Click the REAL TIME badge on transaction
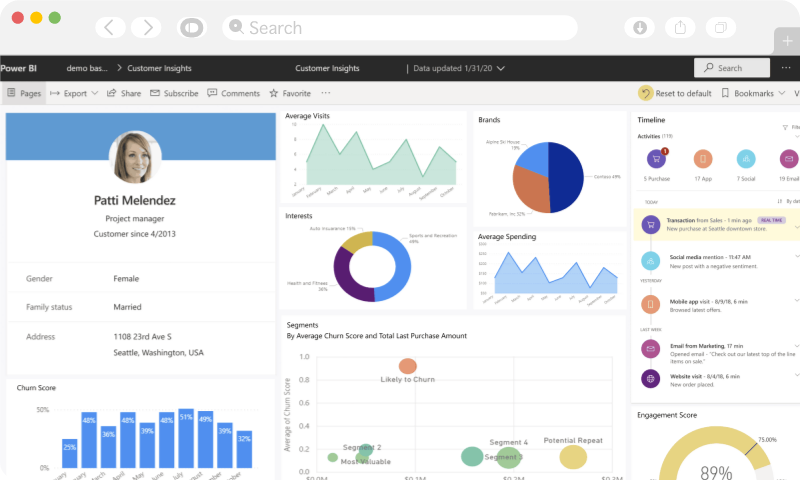The width and height of the screenshot is (800, 480). point(771,220)
